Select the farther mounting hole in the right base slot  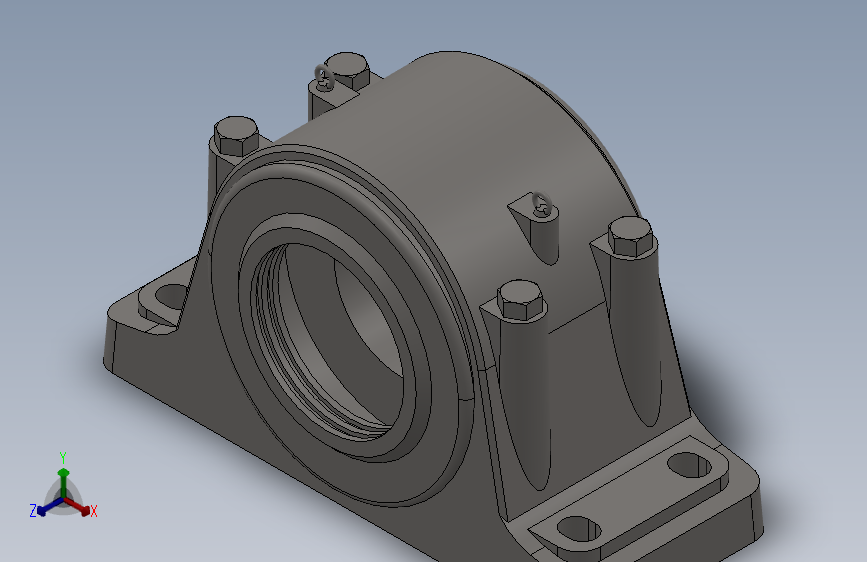690,464
